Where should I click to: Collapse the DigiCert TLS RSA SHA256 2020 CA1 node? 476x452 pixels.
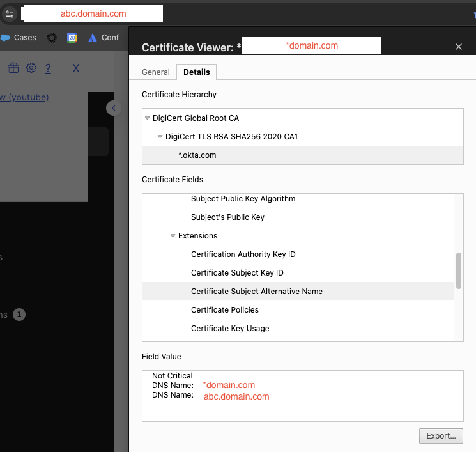click(160, 137)
